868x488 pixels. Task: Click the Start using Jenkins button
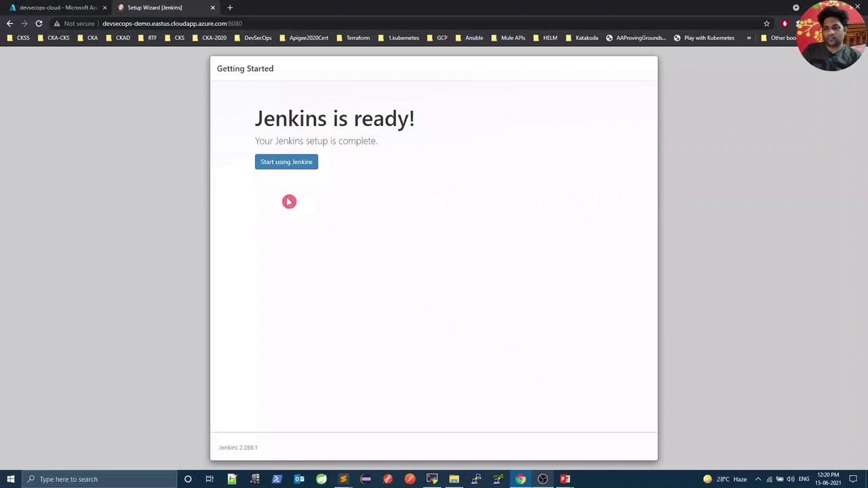286,162
